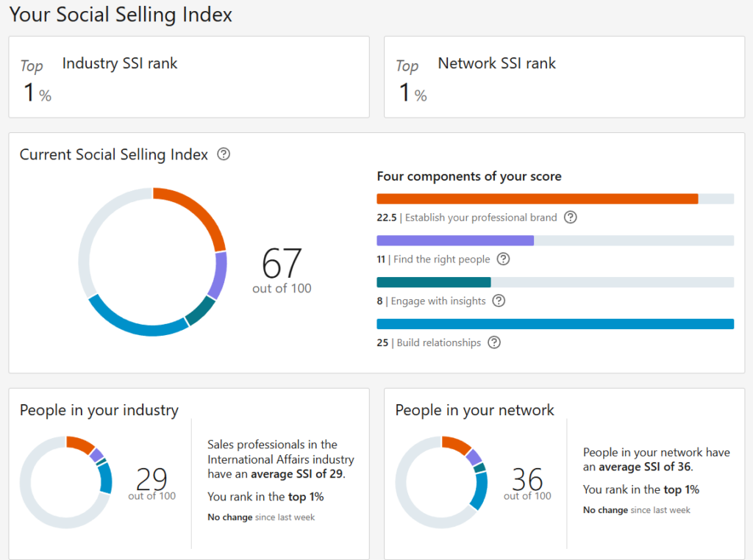Click the Your Social Selling Index page title
The height and width of the screenshot is (560, 753).
coord(121,15)
